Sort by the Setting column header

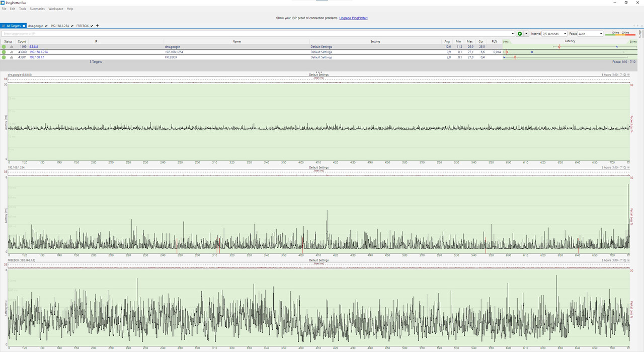click(x=375, y=41)
